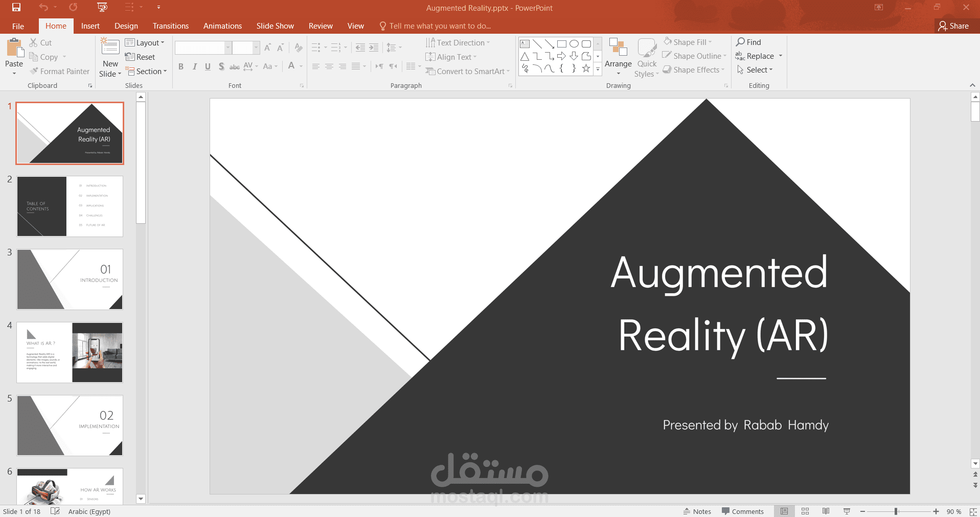This screenshot has width=980, height=517.
Task: Expand the Section dropdown
Action: (146, 72)
